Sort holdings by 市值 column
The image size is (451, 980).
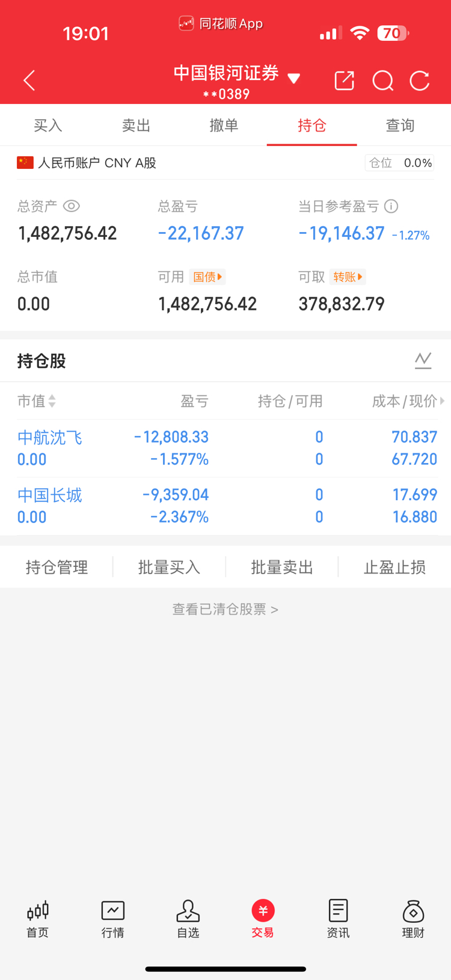(37, 401)
